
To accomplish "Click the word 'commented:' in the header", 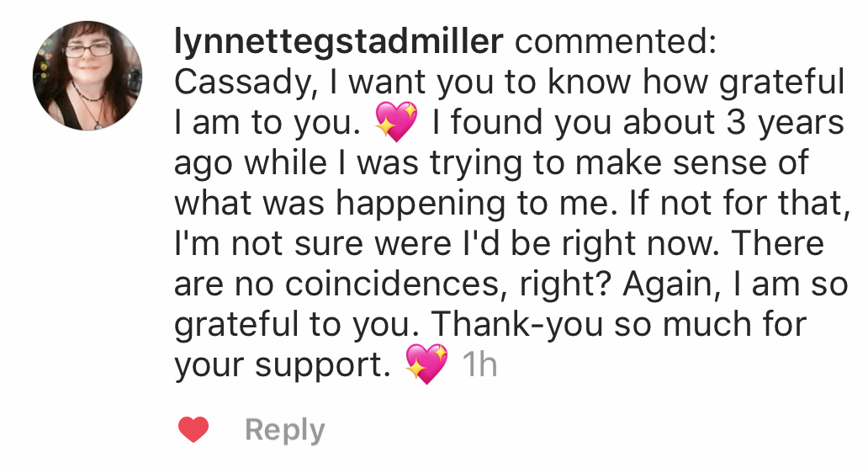I will (x=616, y=41).
